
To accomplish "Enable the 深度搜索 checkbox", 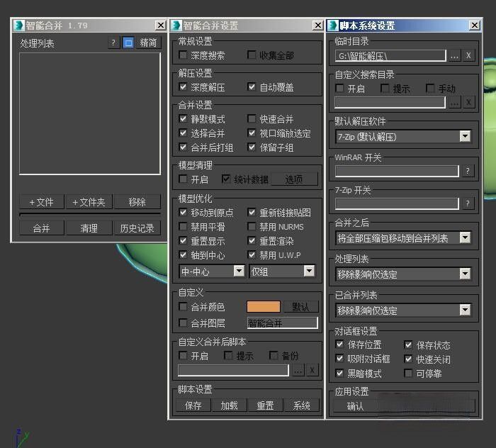I will point(183,55).
